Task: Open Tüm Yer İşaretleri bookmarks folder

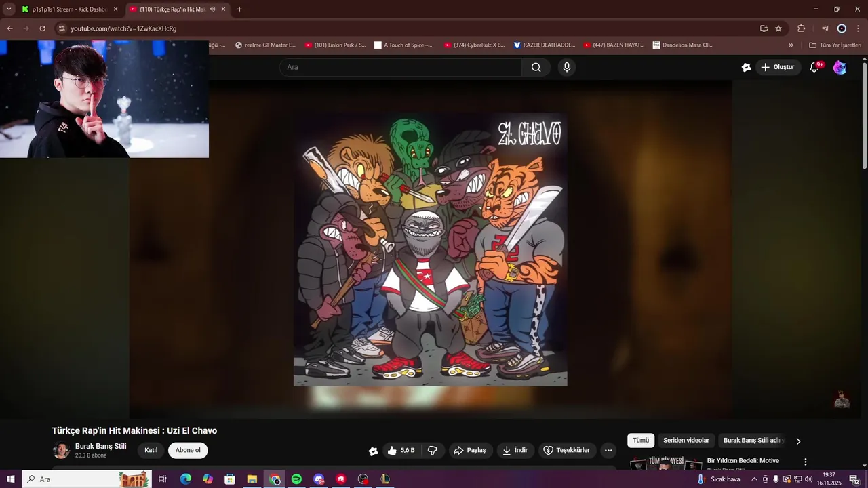Action: [x=835, y=45]
